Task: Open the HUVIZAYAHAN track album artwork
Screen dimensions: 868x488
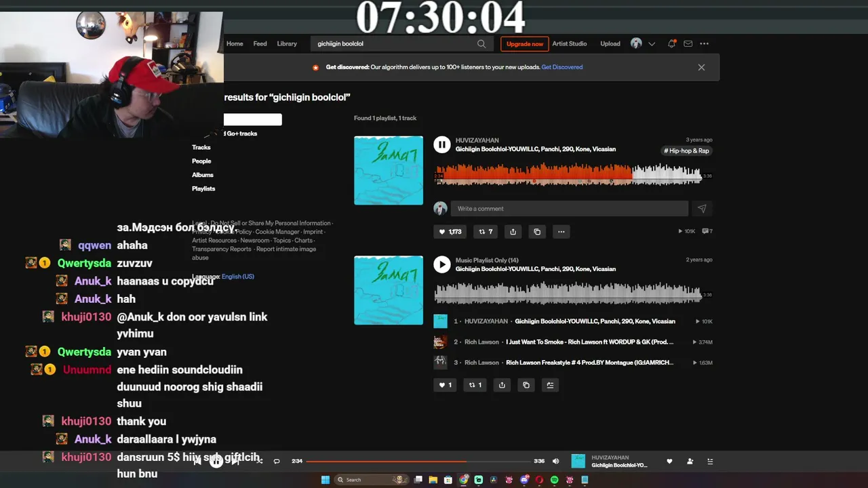Action: pyautogui.click(x=389, y=170)
